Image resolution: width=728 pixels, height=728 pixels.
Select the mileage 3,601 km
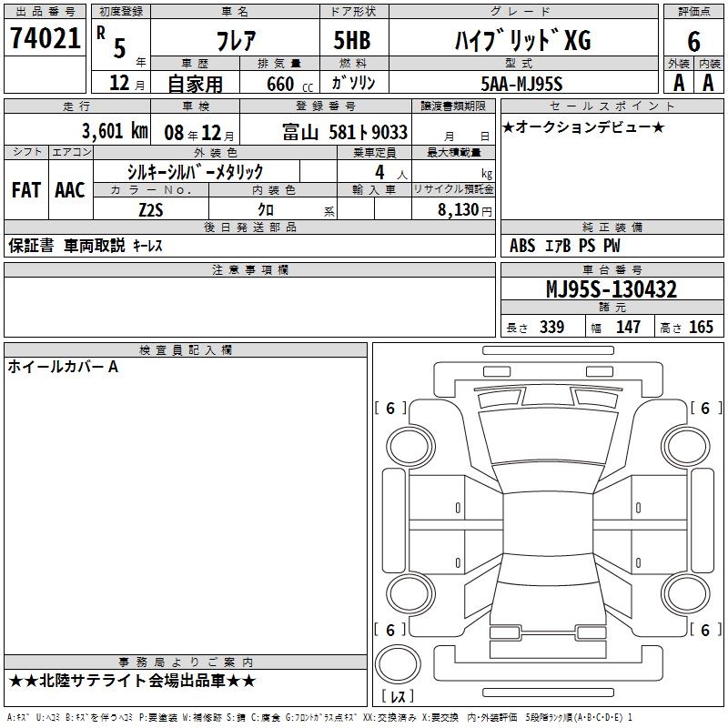click(x=115, y=131)
